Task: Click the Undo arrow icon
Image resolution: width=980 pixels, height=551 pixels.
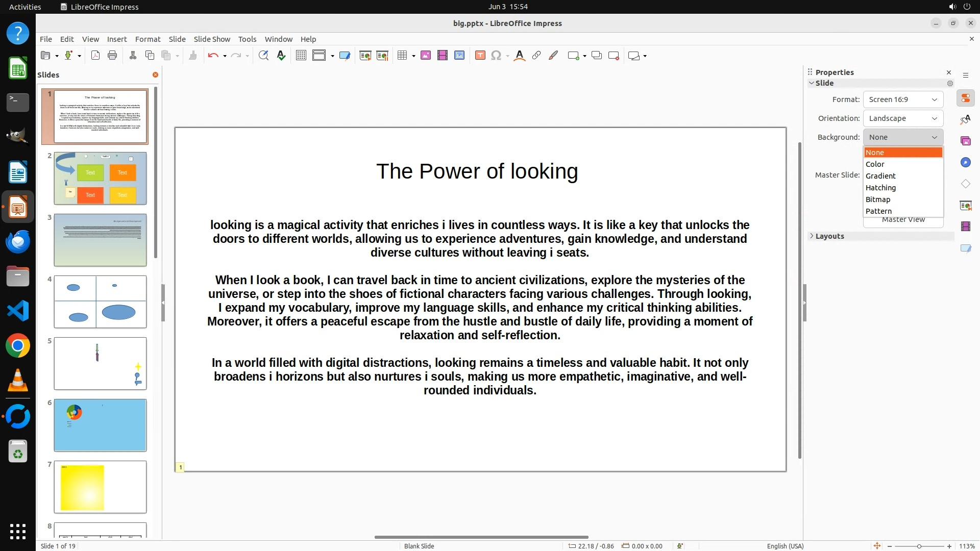Action: click(x=213, y=56)
